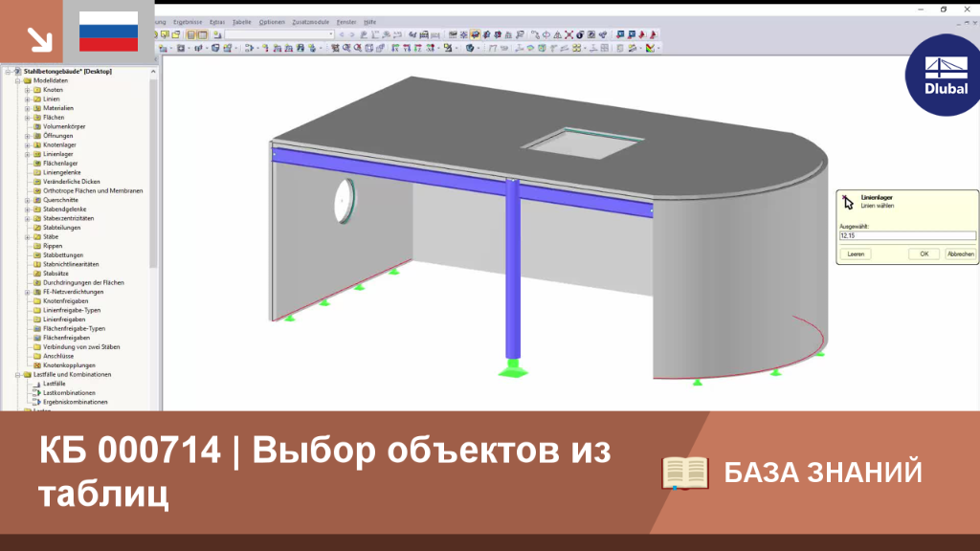Click the Russian flag icon
The height and width of the screenshot is (551, 980).
pos(109,32)
